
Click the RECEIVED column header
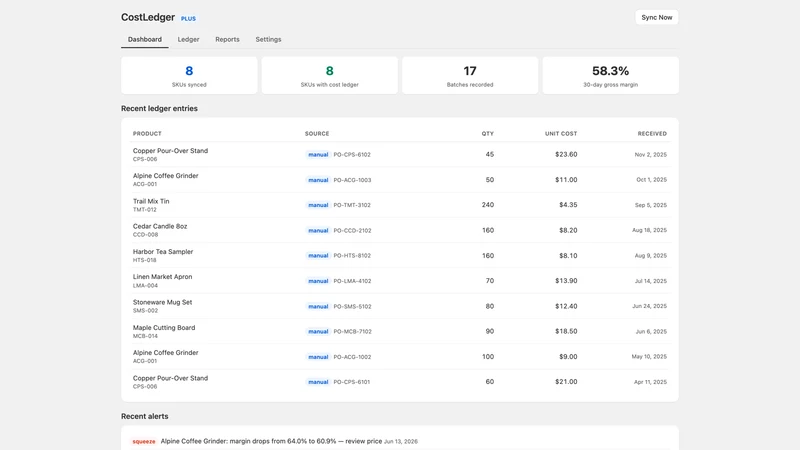point(652,134)
